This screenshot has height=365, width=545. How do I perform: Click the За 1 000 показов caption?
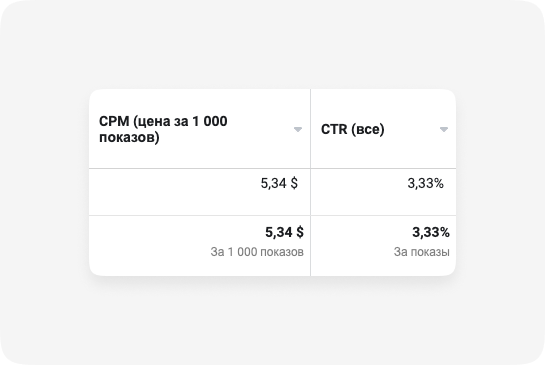[x=257, y=252]
